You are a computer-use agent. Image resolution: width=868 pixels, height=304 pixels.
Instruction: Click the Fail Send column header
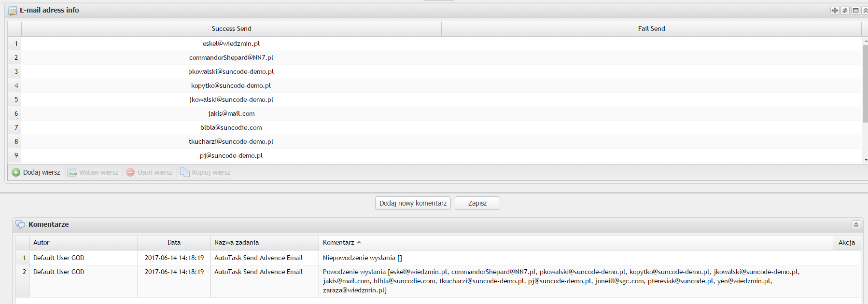pyautogui.click(x=651, y=28)
